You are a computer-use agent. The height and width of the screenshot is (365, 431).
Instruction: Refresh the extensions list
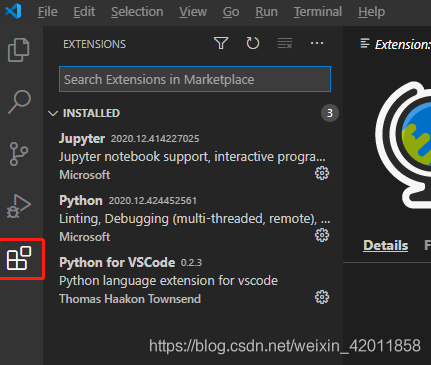coord(253,43)
